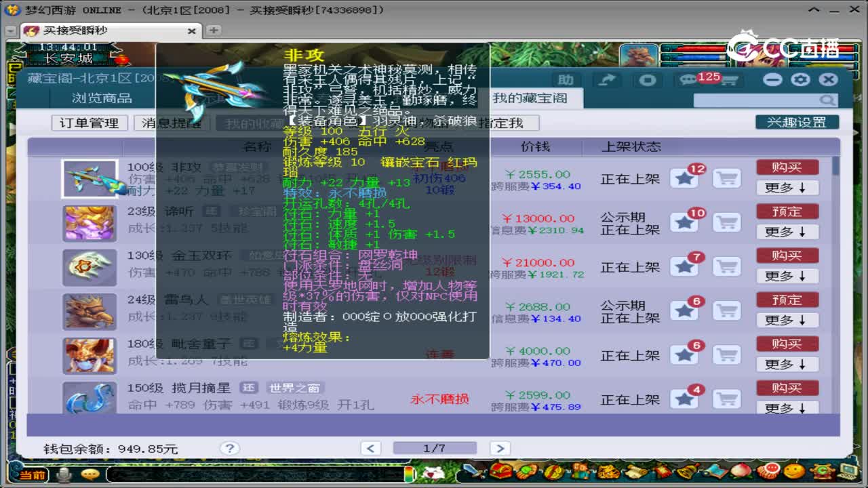Add 雷鸟人 to cart via row cart icon
This screenshot has height=488, width=868.
point(726,311)
